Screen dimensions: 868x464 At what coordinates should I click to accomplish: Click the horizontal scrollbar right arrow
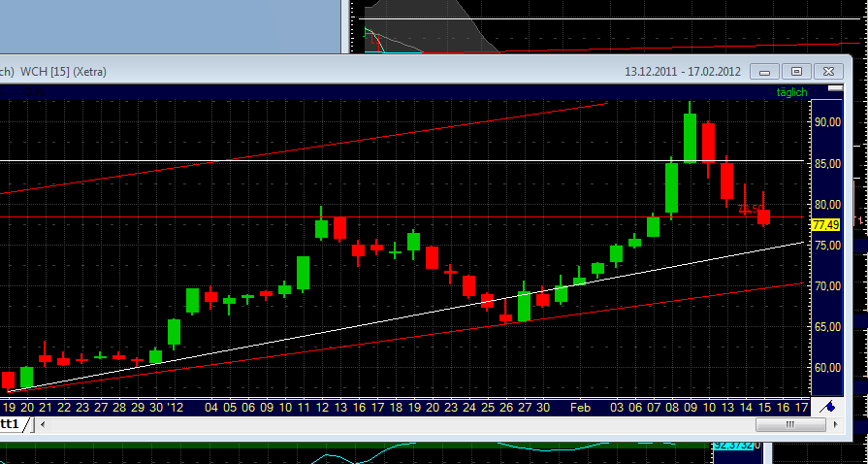coord(836,425)
